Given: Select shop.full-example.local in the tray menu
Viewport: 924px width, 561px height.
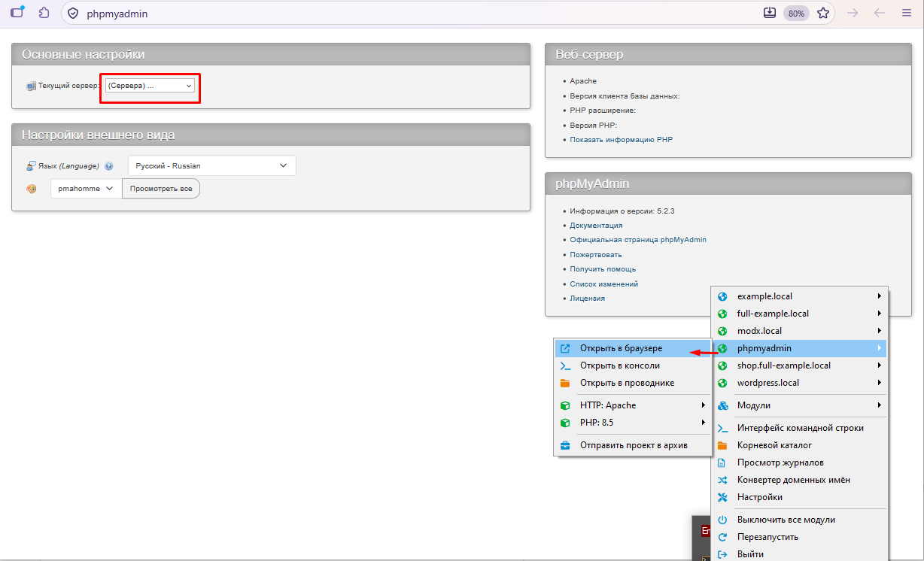Looking at the screenshot, I should click(799, 365).
